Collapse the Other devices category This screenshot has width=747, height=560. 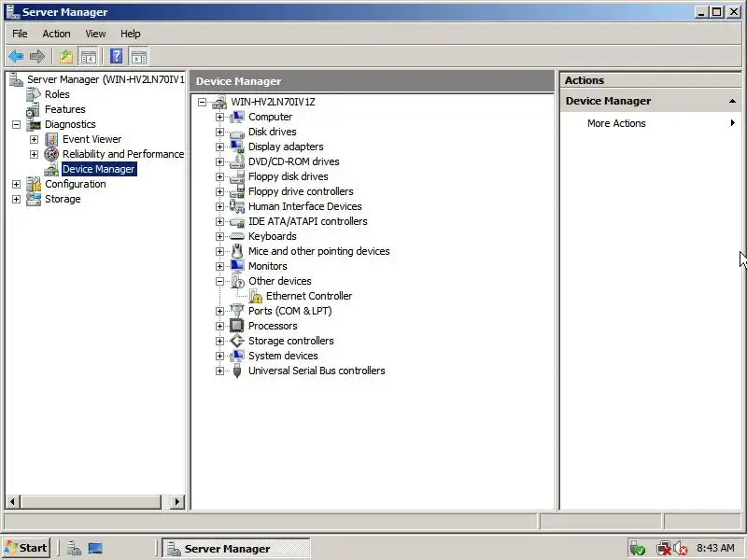219,282
